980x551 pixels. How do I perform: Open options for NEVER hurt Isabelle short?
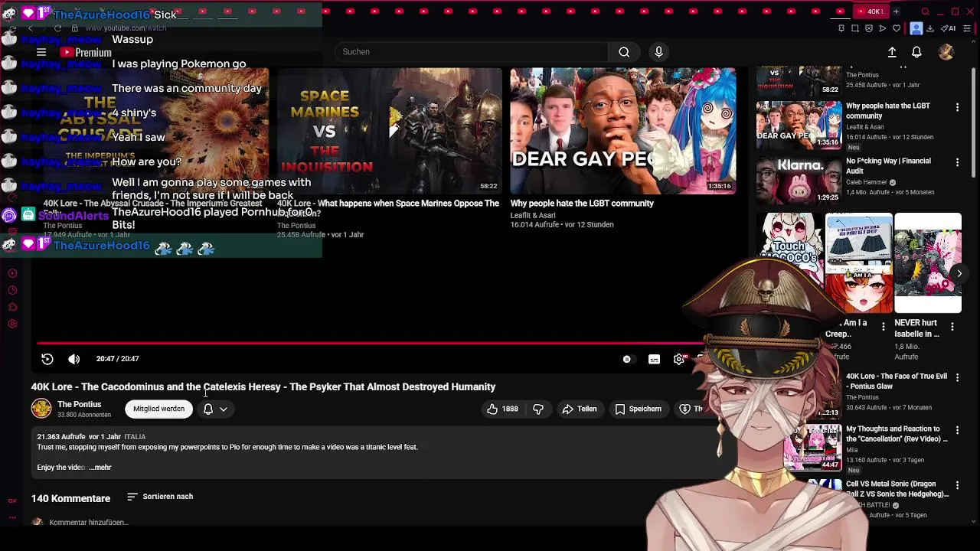tap(952, 327)
